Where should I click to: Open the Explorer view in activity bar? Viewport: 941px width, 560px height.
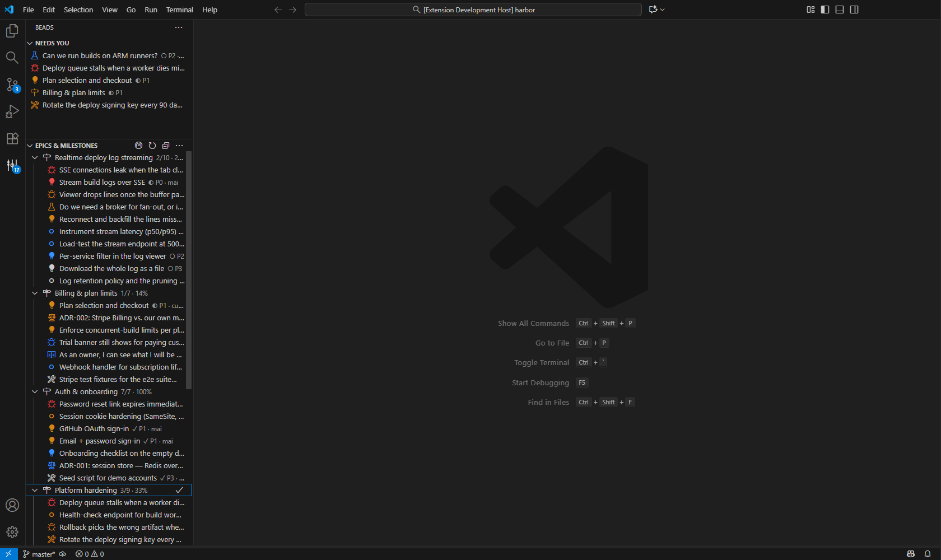pos(12,31)
